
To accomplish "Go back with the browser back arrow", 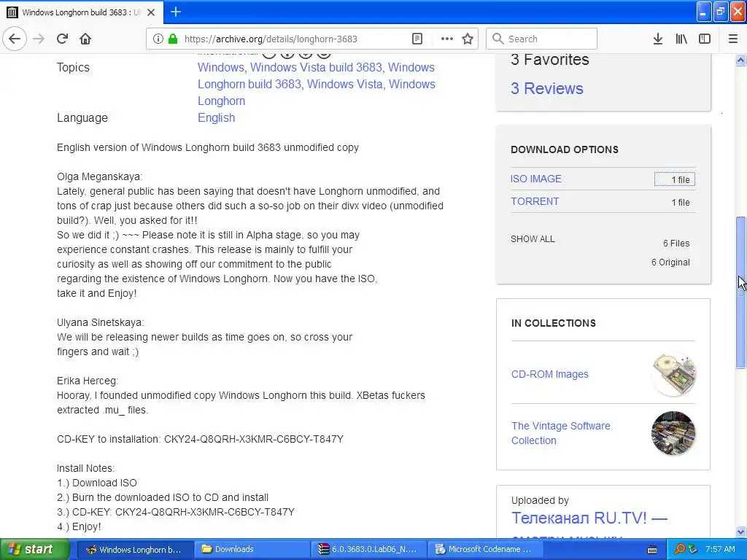I will (x=15, y=39).
